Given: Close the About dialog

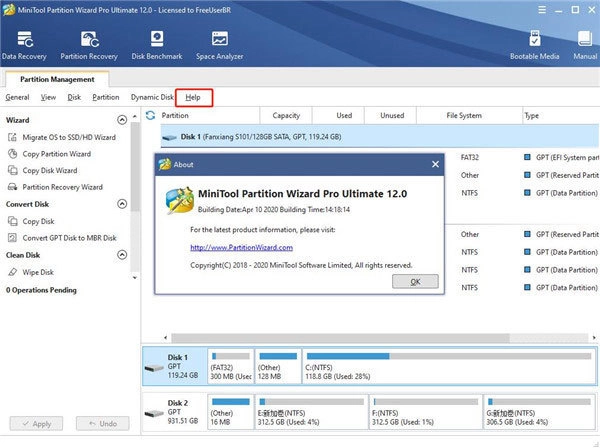Looking at the screenshot, I should click(x=435, y=164).
